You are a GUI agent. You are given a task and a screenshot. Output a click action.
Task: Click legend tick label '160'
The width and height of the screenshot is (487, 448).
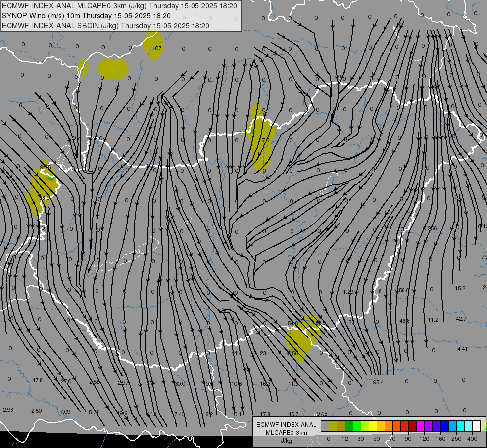(x=440, y=439)
